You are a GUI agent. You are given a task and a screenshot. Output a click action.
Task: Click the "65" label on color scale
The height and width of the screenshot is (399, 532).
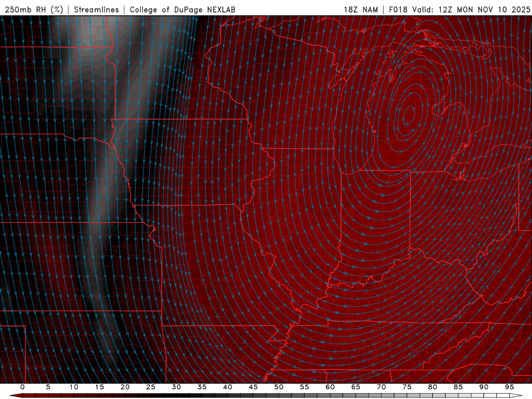click(356, 387)
